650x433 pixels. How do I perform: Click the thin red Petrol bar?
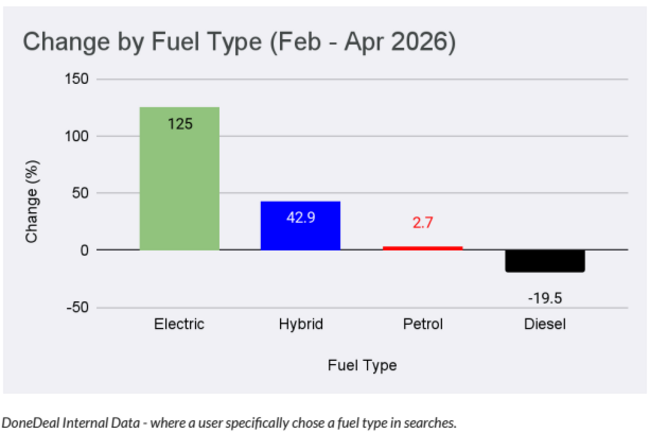tap(422, 247)
